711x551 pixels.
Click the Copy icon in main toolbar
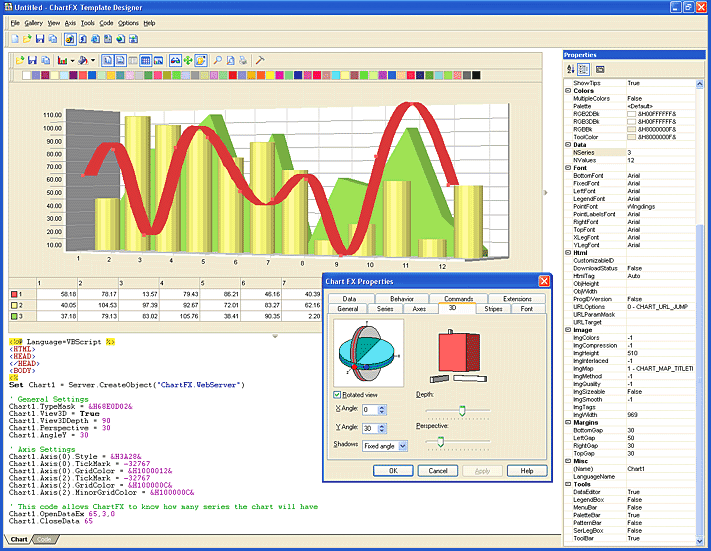point(53,39)
